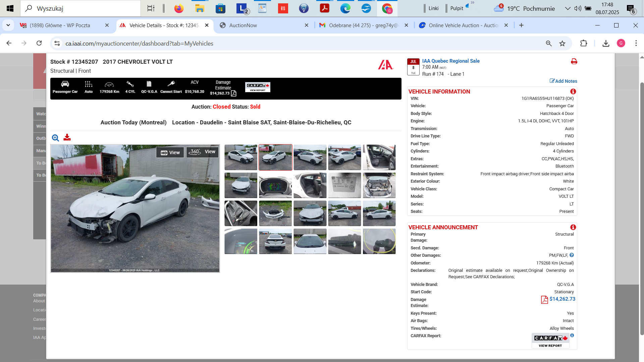Screen dimensions: 644x362
Task: Click the magnifier zoom image icon
Action: coord(55,138)
